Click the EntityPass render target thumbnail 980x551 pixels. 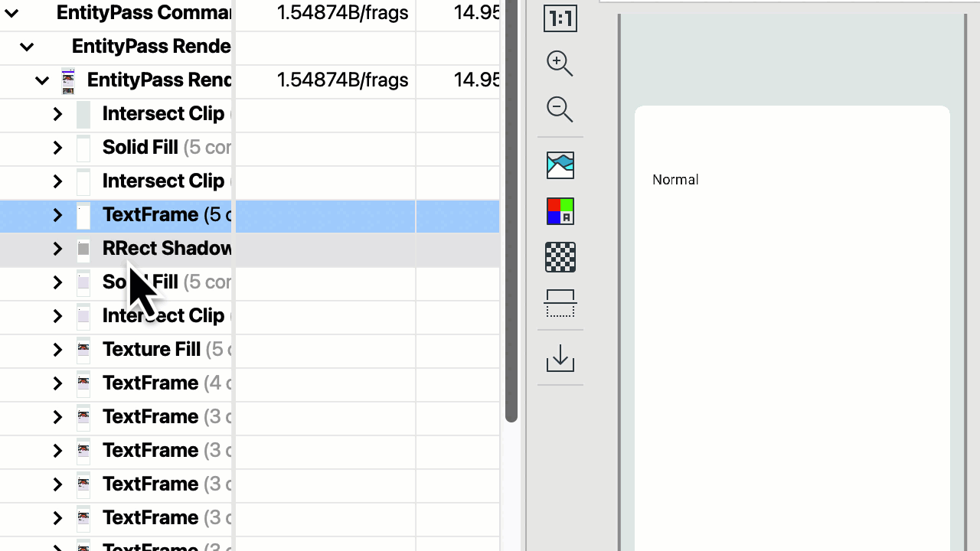click(x=68, y=80)
